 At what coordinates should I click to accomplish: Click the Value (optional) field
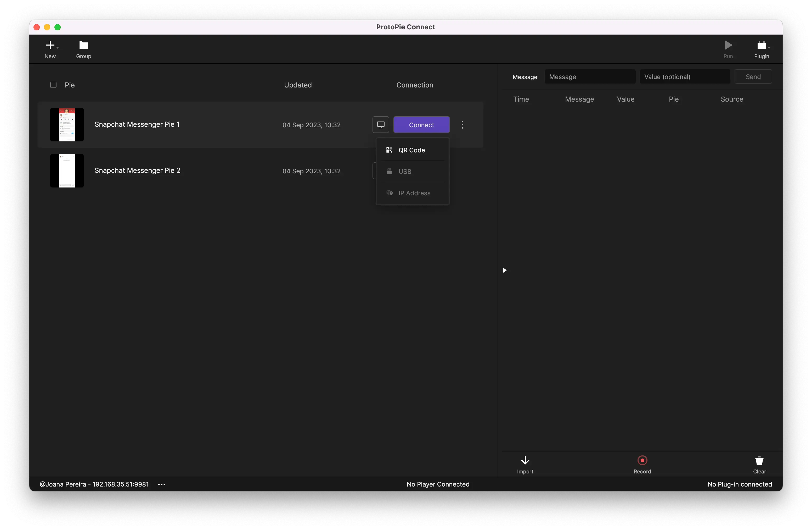[684, 77]
